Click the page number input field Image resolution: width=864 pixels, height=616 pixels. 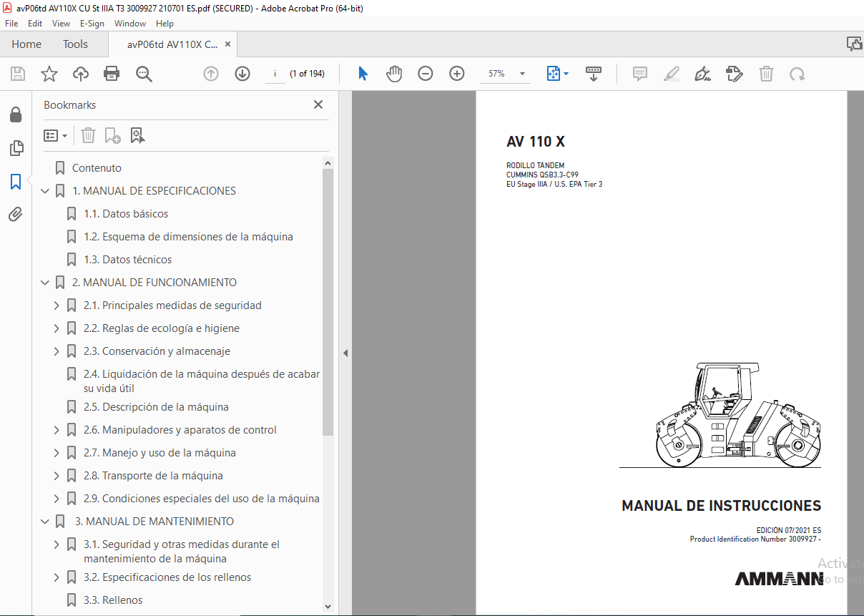point(275,74)
